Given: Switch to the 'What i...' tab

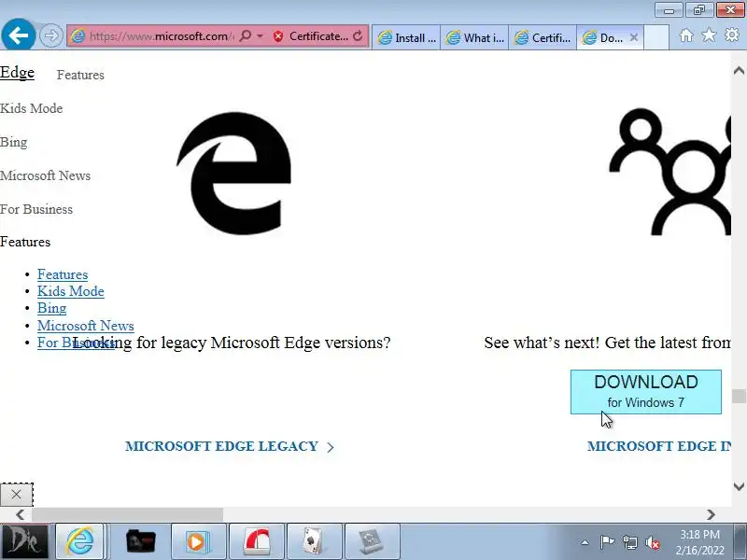Looking at the screenshot, I should [475, 37].
